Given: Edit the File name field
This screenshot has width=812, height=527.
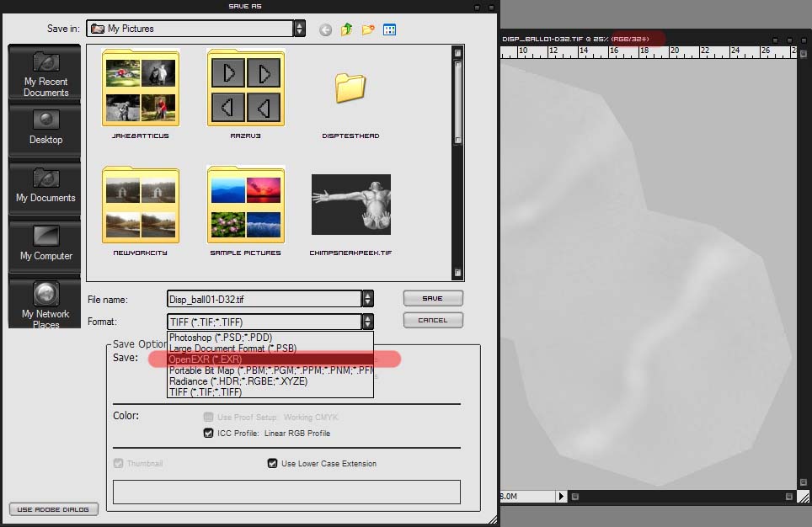Looking at the screenshot, I should coord(264,299).
